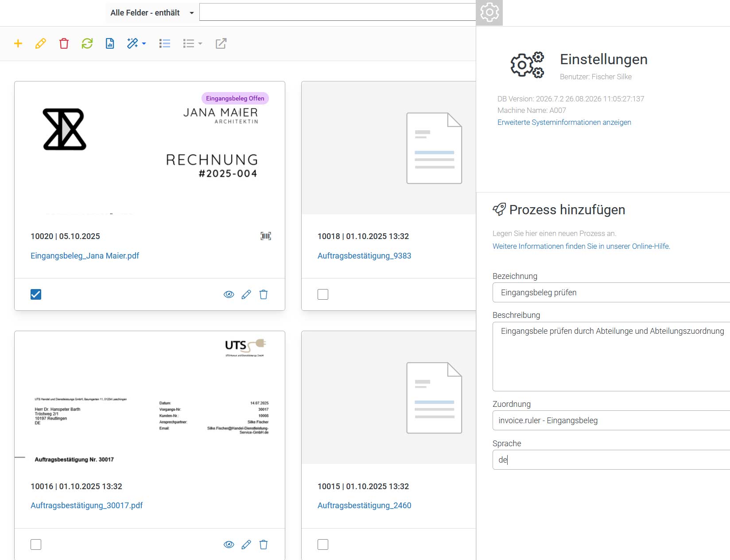Click the yellow plus add icon
Image resolution: width=730 pixels, height=560 pixels.
(18, 43)
